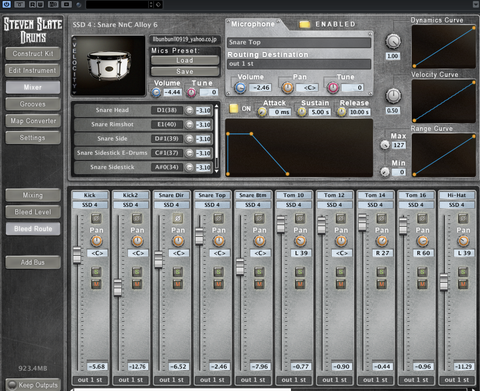Click the instrument Tune knob beside 0

point(191,92)
